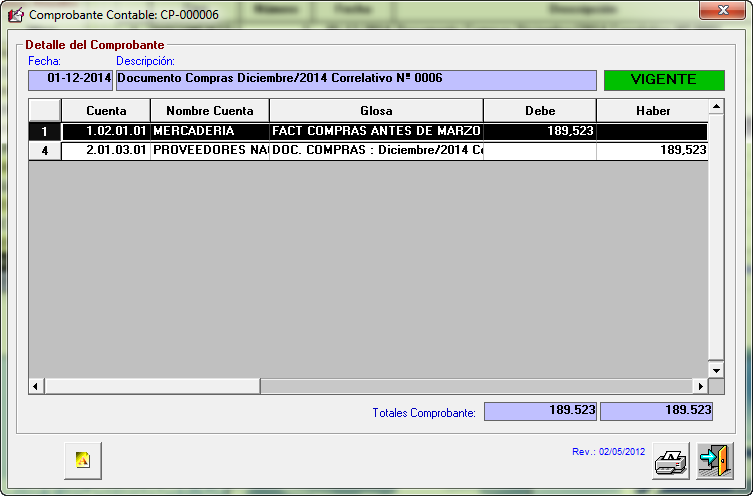Click the green VIGENTE status box
The image size is (753, 496).
(x=664, y=80)
